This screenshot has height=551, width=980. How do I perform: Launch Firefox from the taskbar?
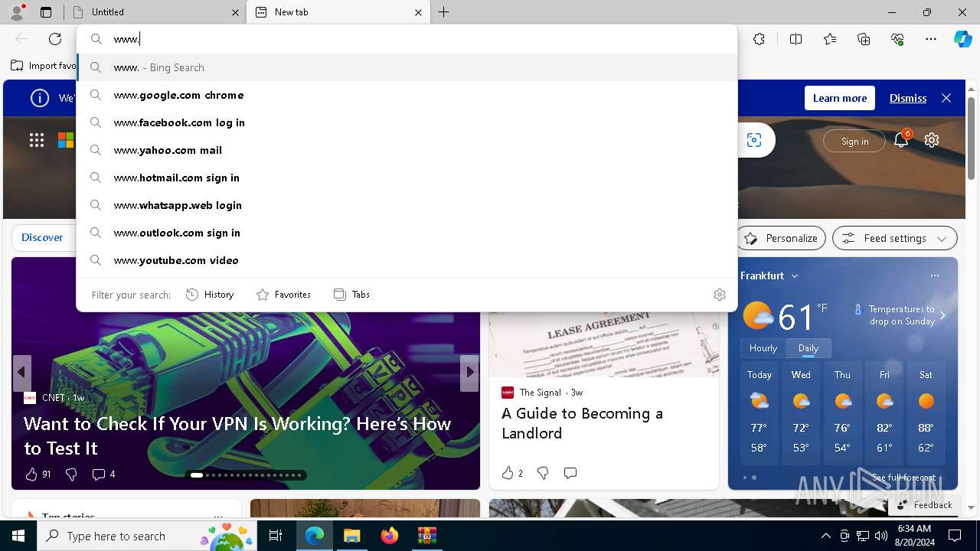tap(389, 536)
